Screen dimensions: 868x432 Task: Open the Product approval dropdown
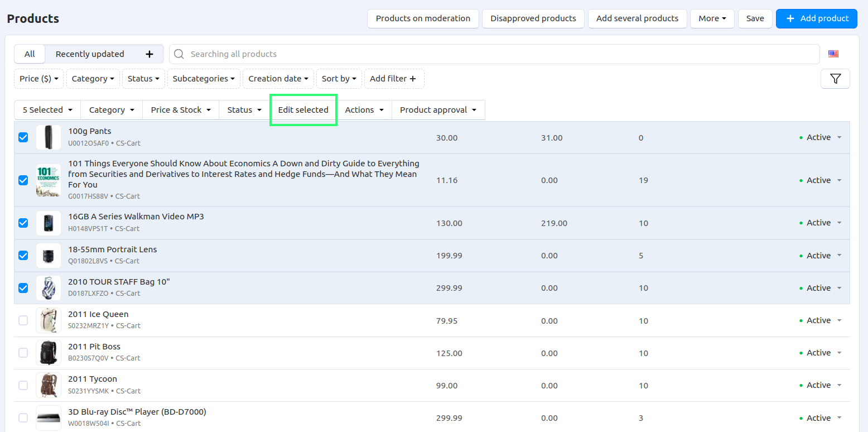coord(438,110)
